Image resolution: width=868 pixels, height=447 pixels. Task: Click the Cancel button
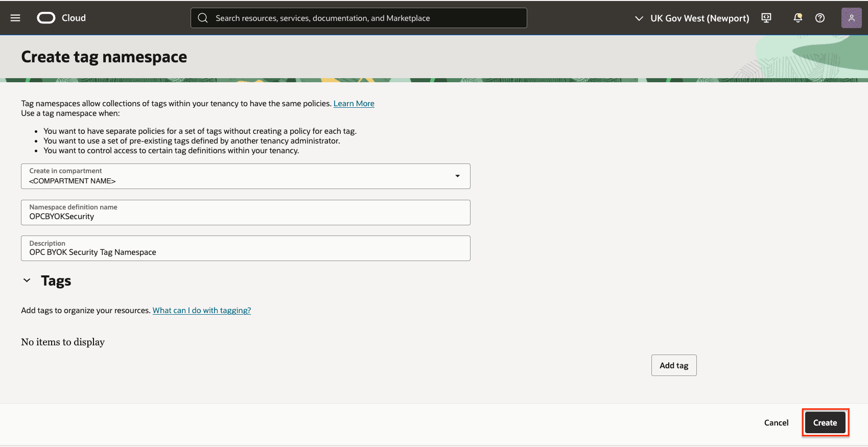pyautogui.click(x=776, y=423)
